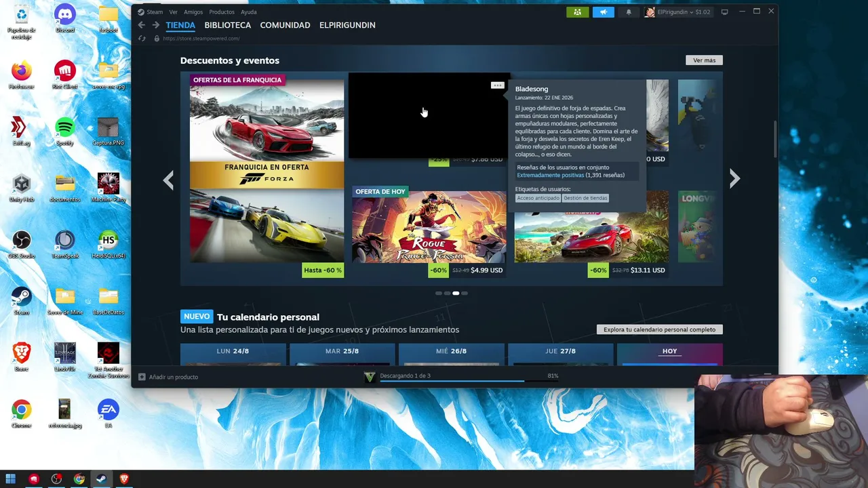Switch to the BIBLIOTECA tab

[228, 25]
